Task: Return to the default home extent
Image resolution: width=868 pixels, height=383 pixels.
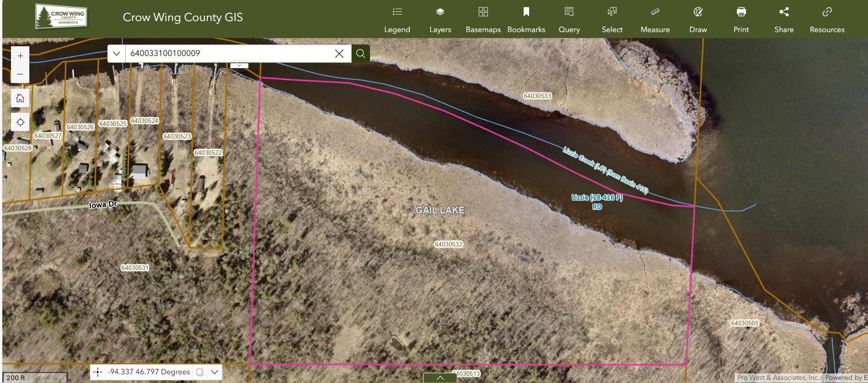Action: [20, 98]
